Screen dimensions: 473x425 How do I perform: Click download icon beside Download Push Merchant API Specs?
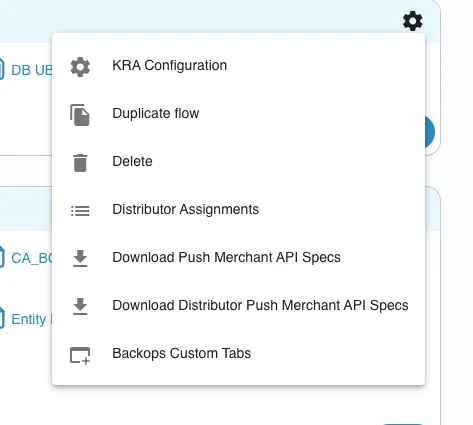point(80,259)
